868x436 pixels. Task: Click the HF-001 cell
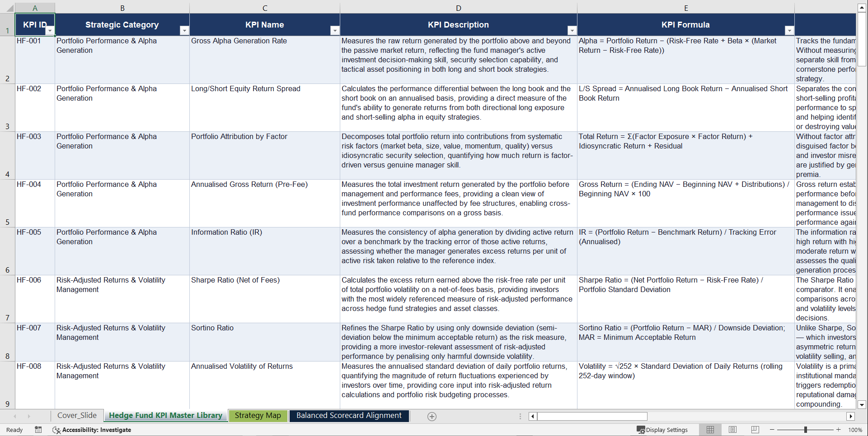(35, 60)
